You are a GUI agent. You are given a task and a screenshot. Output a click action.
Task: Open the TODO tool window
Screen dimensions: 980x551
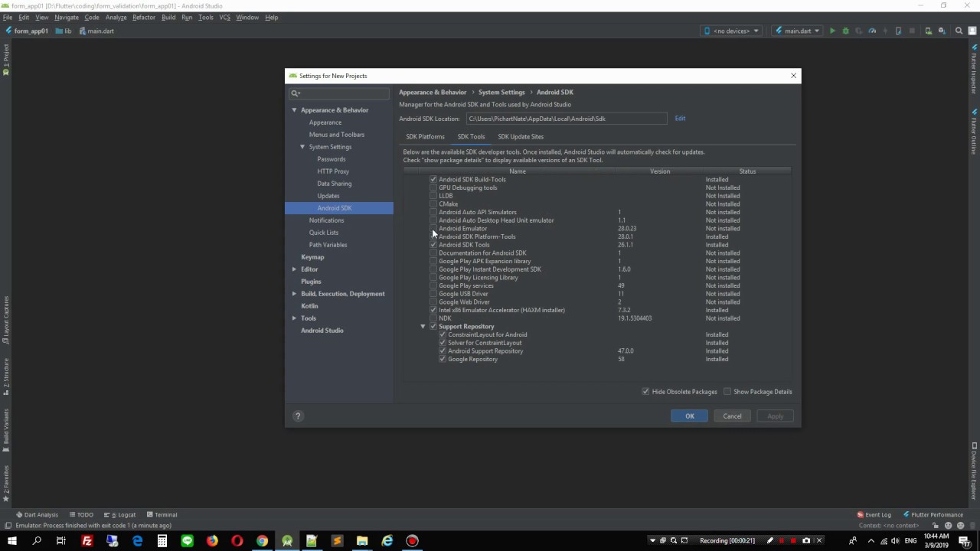click(81, 515)
